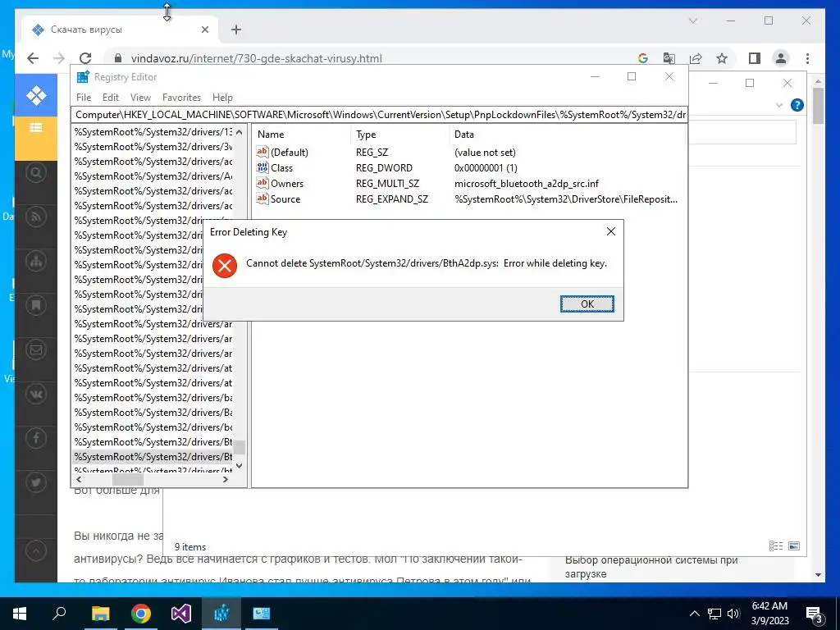Open the Chrome profile avatar

click(x=781, y=58)
